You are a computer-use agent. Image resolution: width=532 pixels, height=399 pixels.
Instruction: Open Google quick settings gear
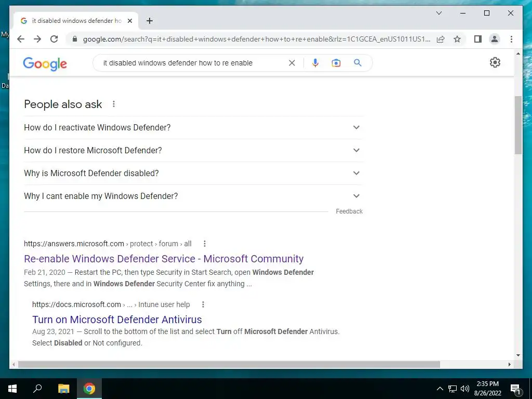495,62
